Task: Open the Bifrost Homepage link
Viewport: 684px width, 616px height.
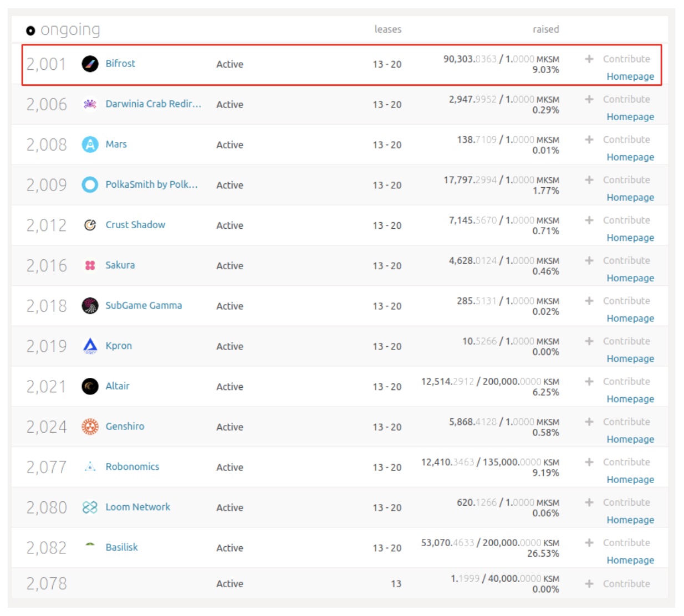Action: [630, 77]
